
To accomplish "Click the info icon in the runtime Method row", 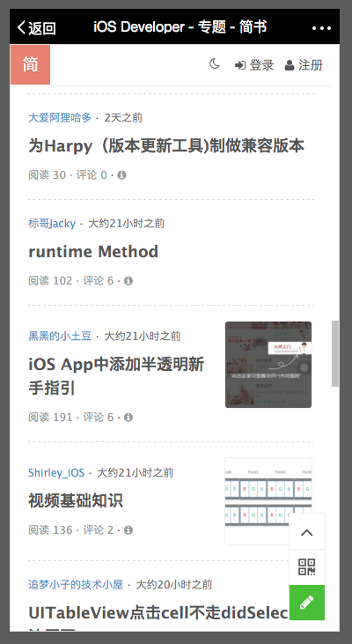I will click(x=128, y=281).
